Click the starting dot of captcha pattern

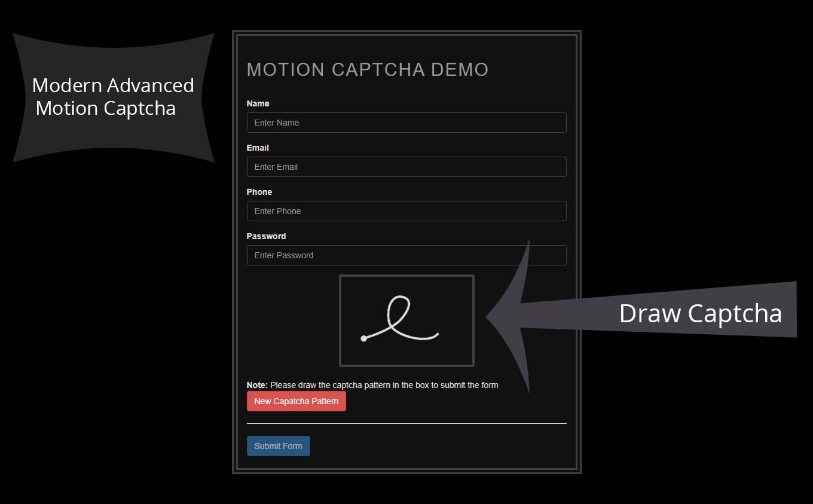point(363,339)
